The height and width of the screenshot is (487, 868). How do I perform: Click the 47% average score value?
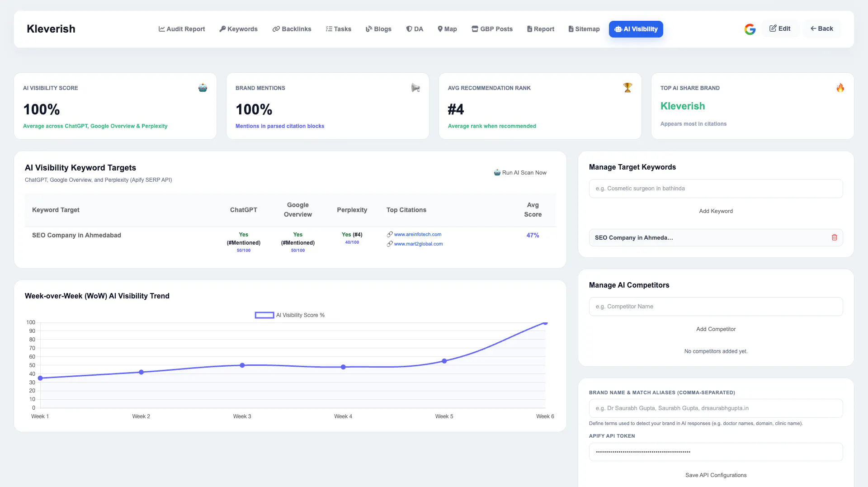(x=533, y=235)
